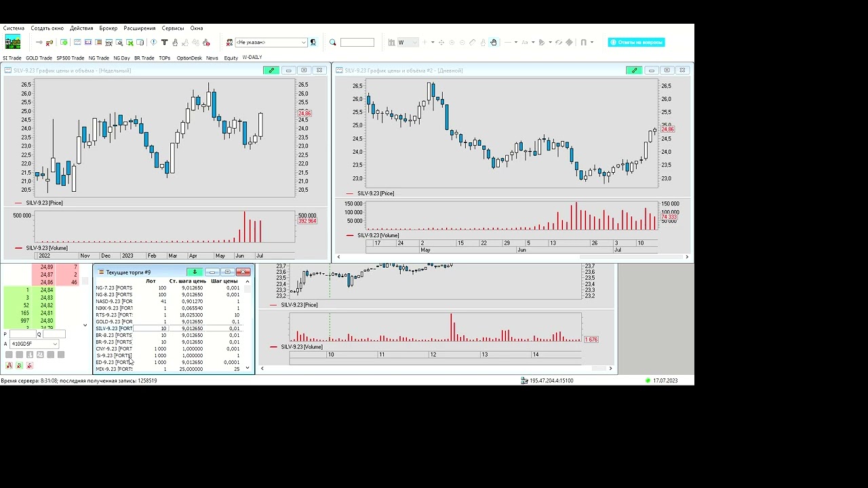Click the Лот column header
This screenshot has width=868, height=488.
151,281
